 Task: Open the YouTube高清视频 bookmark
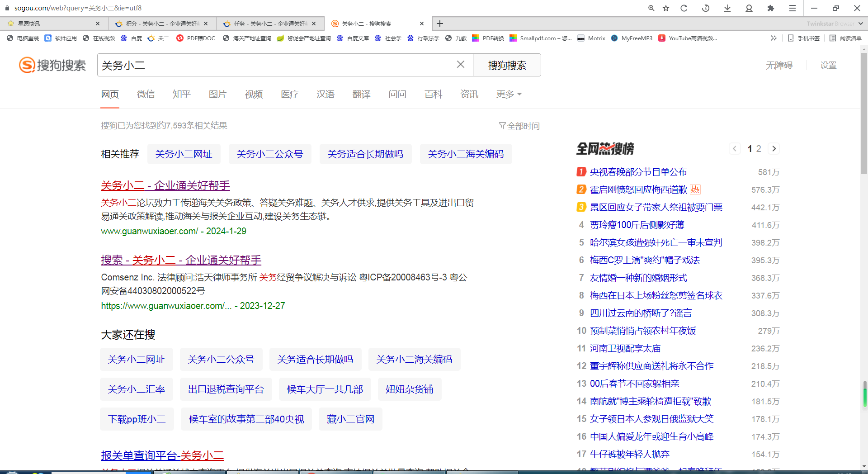point(688,38)
